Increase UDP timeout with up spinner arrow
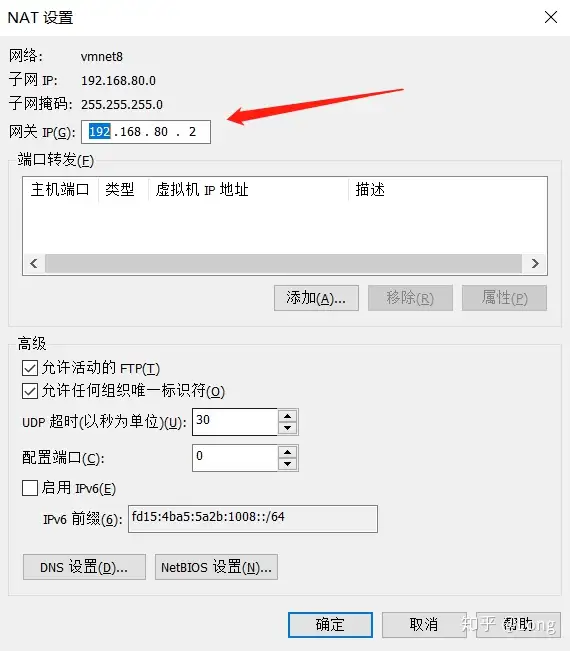The height and width of the screenshot is (651, 570). tap(288, 416)
